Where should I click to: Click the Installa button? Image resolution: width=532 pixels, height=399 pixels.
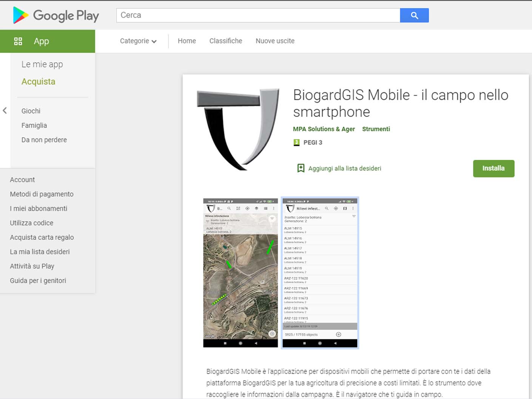tap(493, 169)
